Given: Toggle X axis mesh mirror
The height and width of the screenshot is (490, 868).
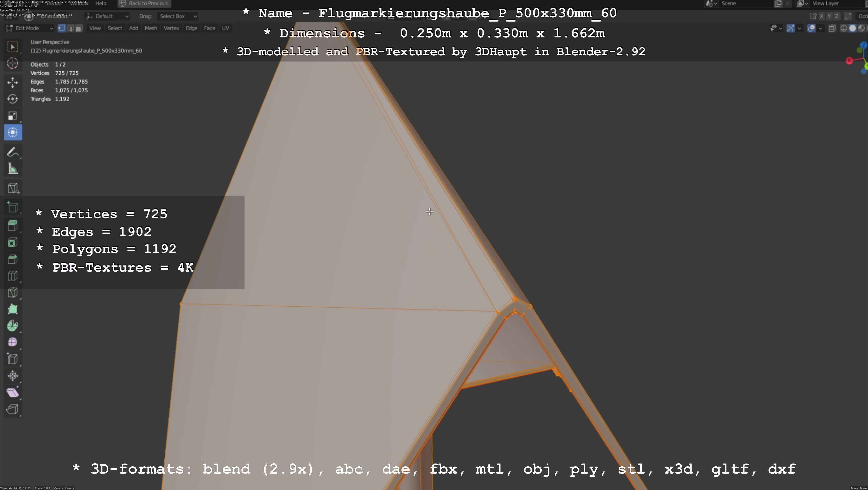Looking at the screenshot, I should coord(822,16).
